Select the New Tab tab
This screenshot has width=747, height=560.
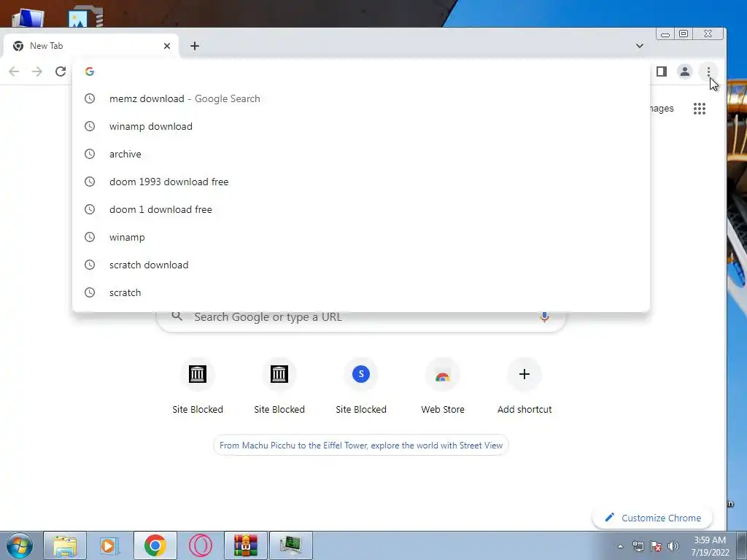tap(90, 46)
